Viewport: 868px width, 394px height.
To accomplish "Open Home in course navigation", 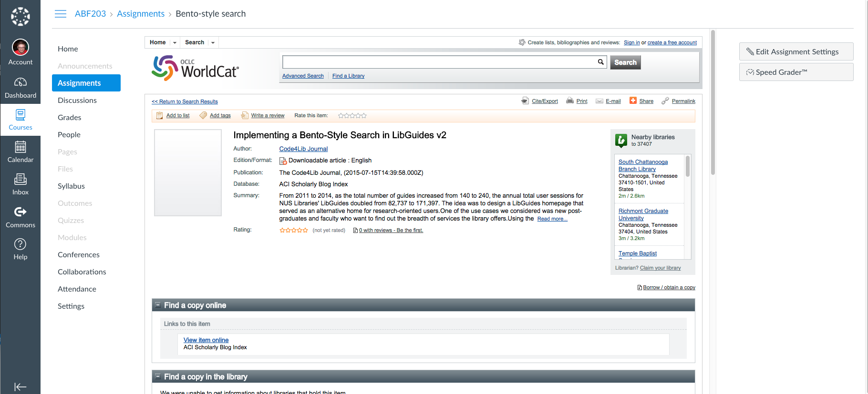I will point(68,49).
